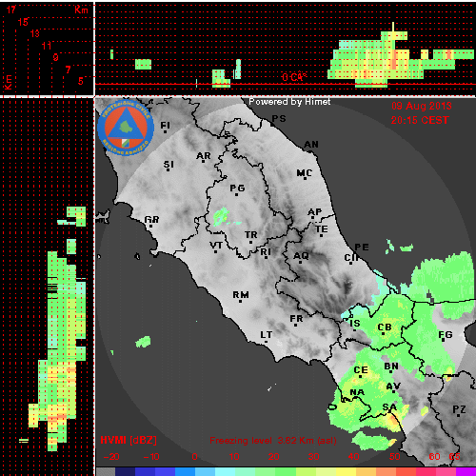Select the CB city marker
The image size is (476, 476).
click(385, 328)
